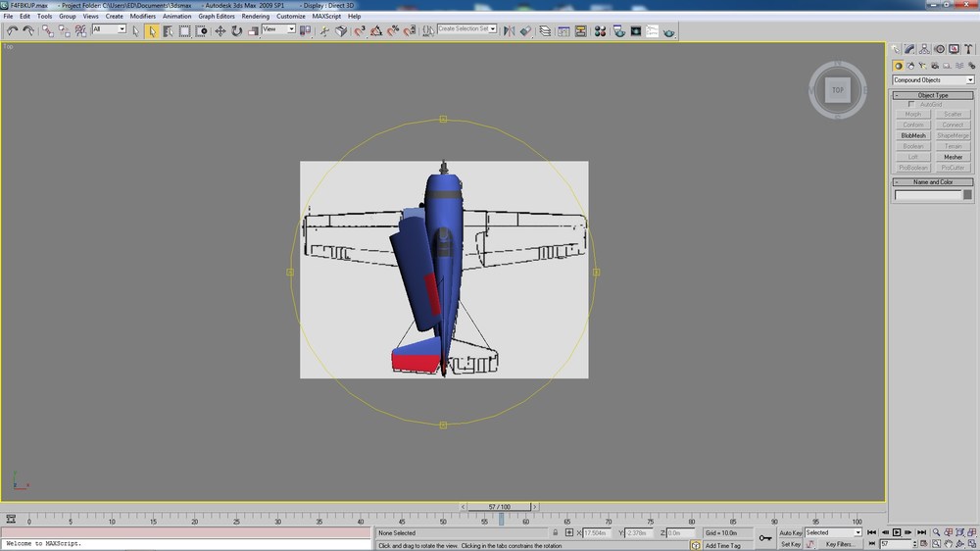Toggle the Angle Snap button
The image size is (980, 551).
[376, 30]
